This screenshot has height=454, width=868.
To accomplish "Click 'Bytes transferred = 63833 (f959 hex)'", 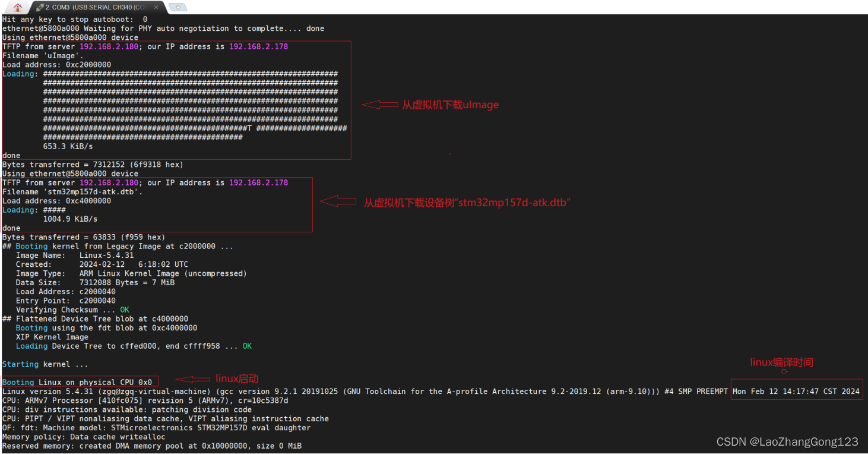I will (84, 237).
